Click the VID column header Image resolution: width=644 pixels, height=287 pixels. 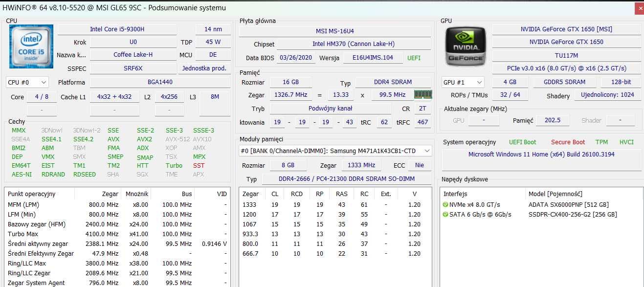tap(212, 194)
